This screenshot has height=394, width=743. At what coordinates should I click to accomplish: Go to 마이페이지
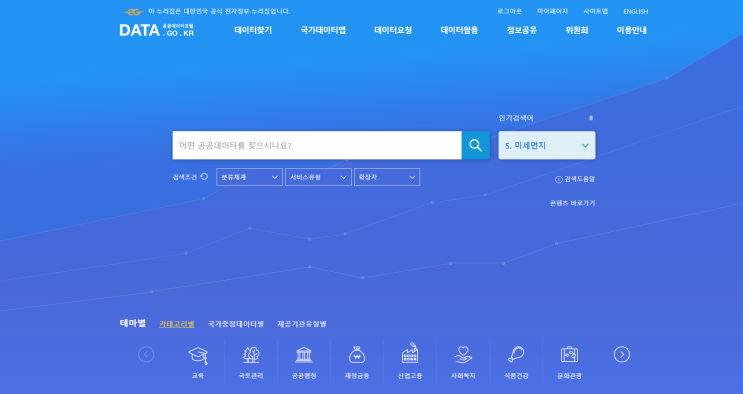tap(553, 11)
